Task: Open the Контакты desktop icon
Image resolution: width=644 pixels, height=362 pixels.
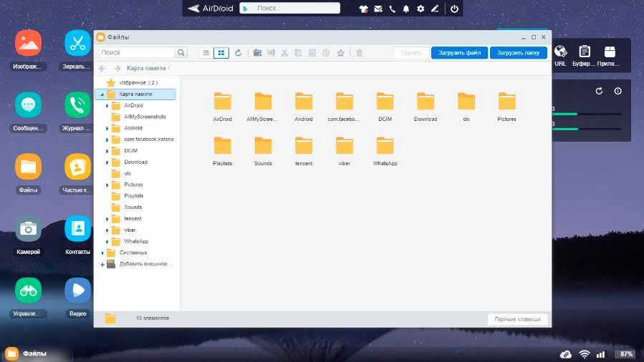Action: [x=77, y=229]
